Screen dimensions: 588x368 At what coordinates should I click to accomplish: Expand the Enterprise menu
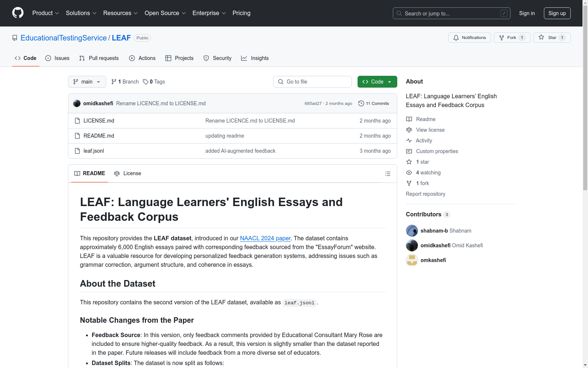[209, 13]
